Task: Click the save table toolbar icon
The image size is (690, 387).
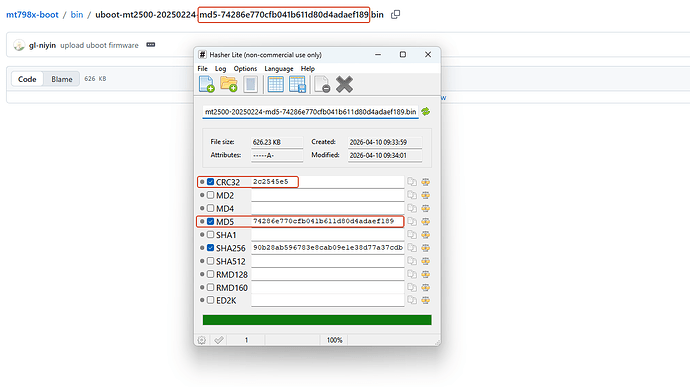Action: click(x=297, y=84)
